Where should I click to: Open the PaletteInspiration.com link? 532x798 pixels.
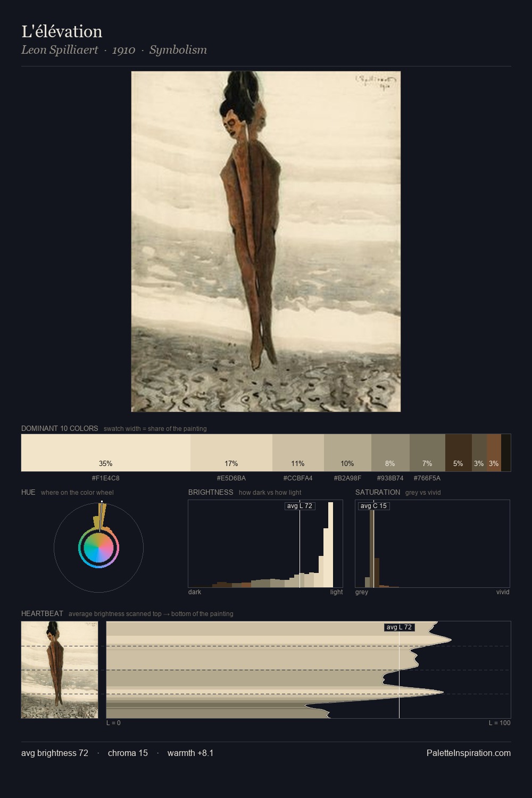[469, 753]
